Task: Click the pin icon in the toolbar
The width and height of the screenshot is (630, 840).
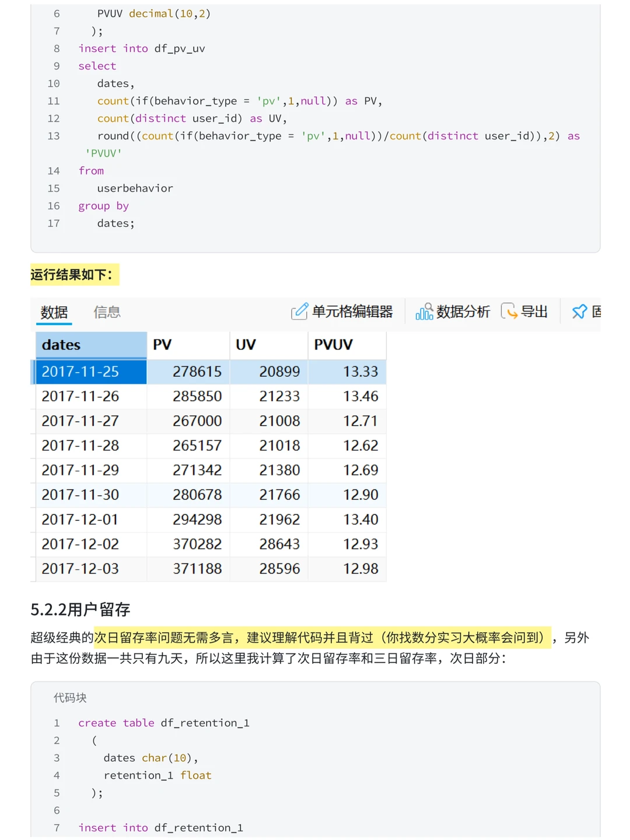Action: click(x=579, y=311)
